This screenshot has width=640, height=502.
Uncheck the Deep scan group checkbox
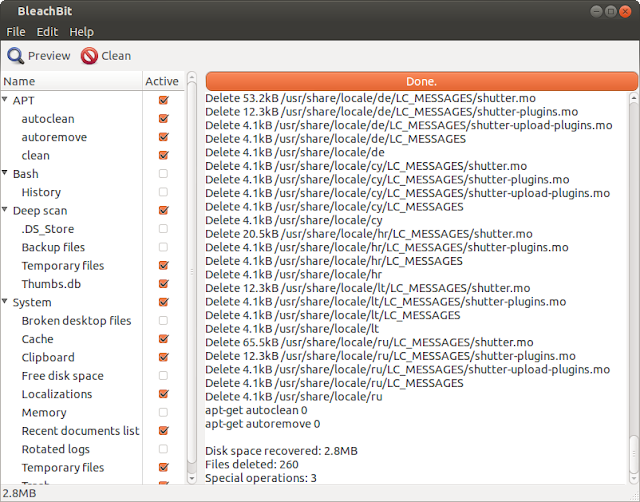[163, 210]
